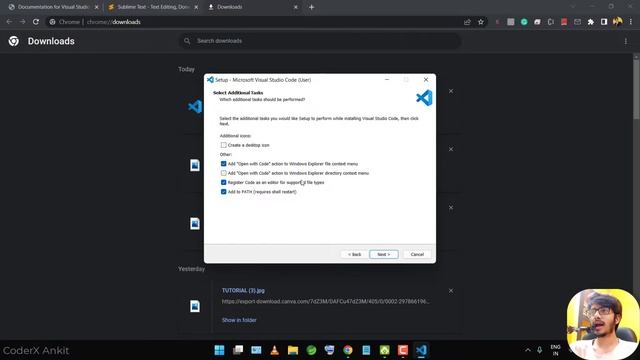This screenshot has width=640, height=360.
Task: Enable the Open with Code directory context menu option
Action: pyautogui.click(x=223, y=173)
